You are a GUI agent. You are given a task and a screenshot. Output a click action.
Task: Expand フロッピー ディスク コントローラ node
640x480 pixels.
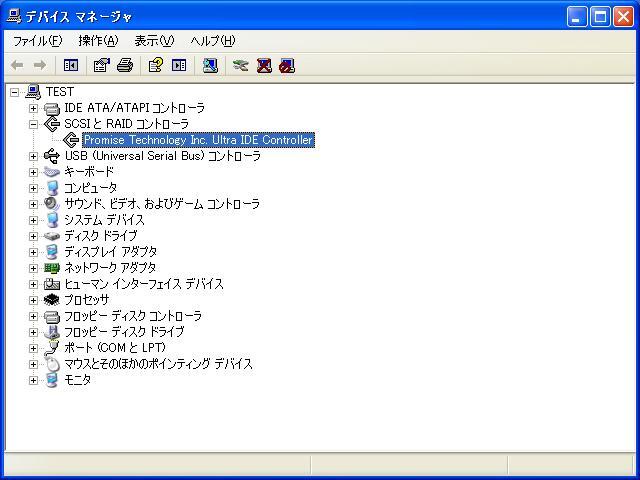(x=33, y=316)
